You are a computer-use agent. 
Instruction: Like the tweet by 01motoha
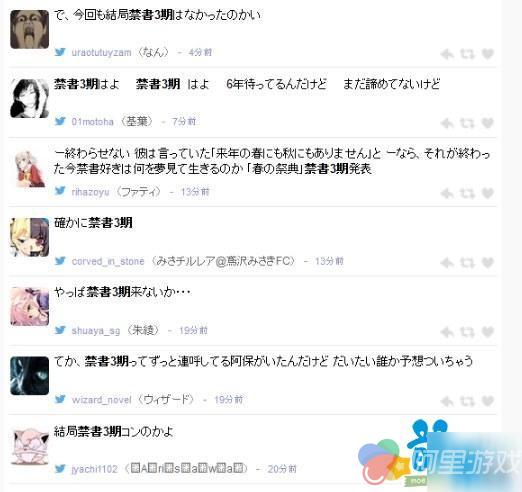(487, 123)
